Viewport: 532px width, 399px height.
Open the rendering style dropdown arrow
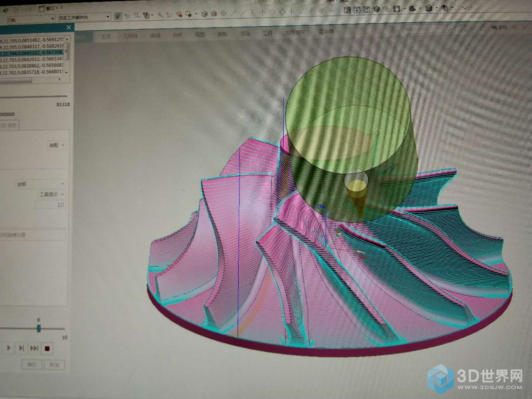(x=436, y=8)
